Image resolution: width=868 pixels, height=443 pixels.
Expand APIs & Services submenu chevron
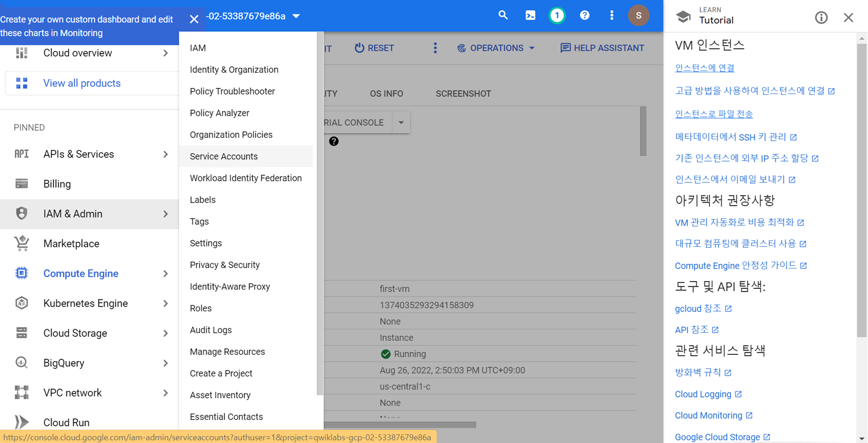tap(165, 154)
